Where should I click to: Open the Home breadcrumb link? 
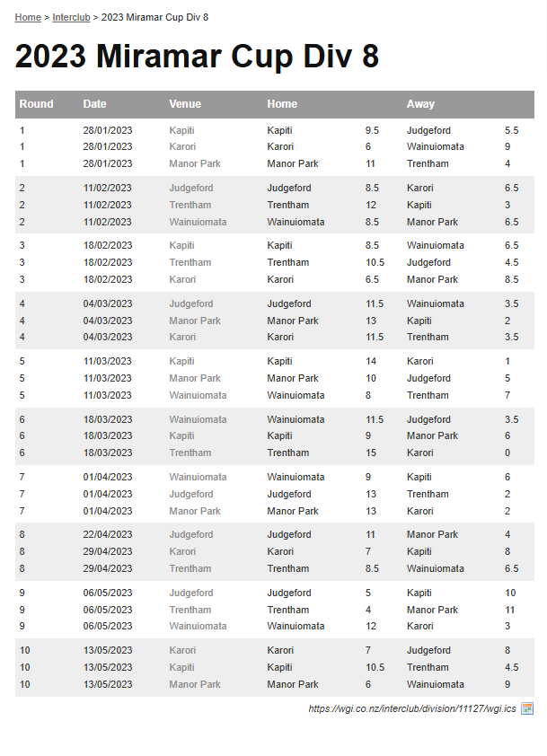tap(28, 17)
